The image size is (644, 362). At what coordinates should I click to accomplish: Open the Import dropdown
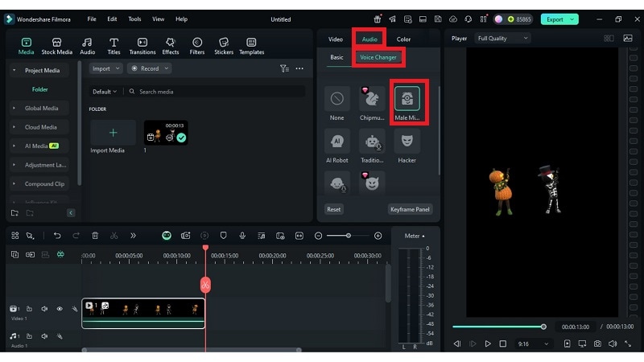pyautogui.click(x=106, y=68)
